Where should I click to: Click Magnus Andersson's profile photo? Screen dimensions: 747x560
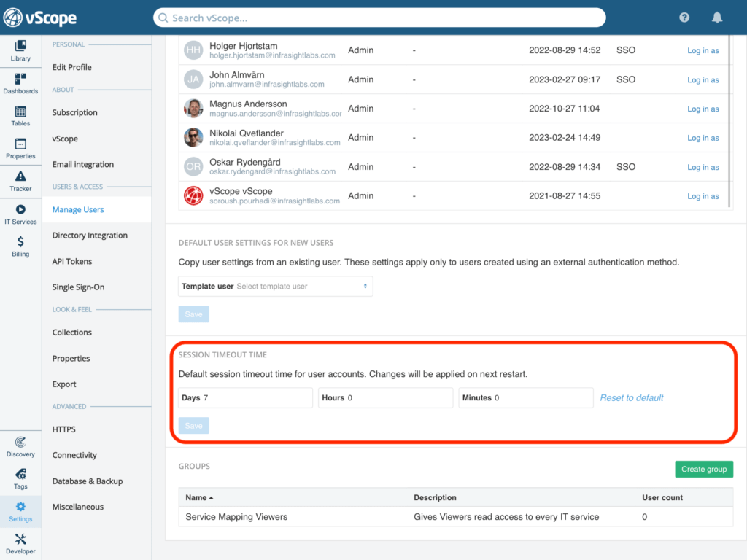point(193,109)
